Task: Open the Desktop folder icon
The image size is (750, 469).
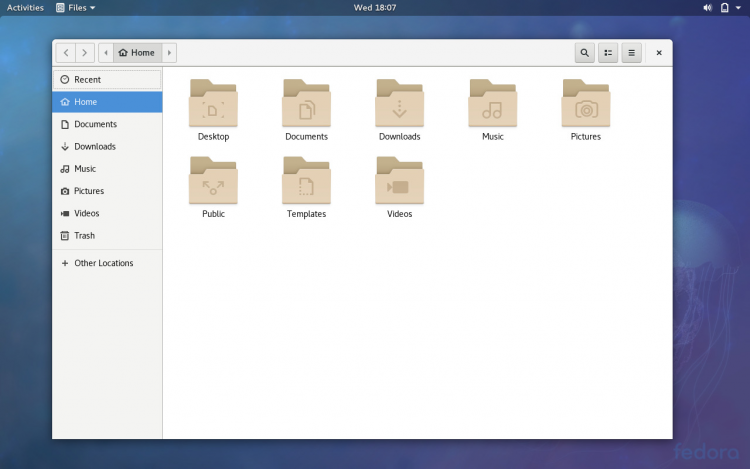Action: pos(213,104)
